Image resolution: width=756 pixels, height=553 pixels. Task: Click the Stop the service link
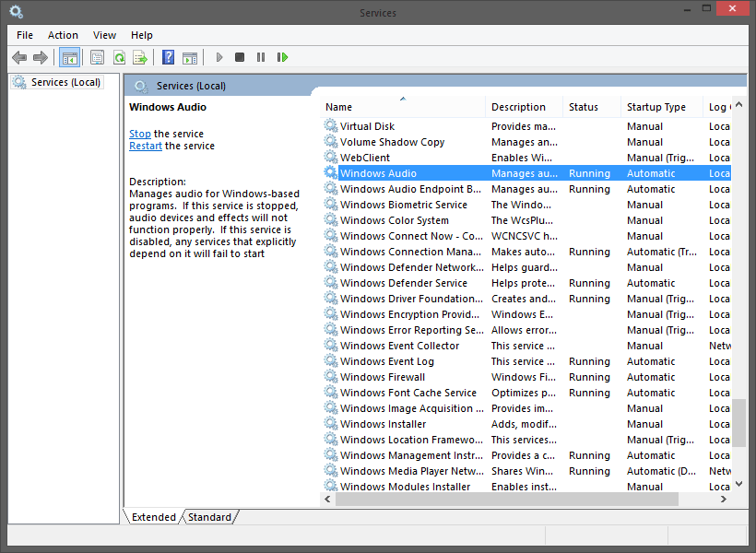(140, 134)
